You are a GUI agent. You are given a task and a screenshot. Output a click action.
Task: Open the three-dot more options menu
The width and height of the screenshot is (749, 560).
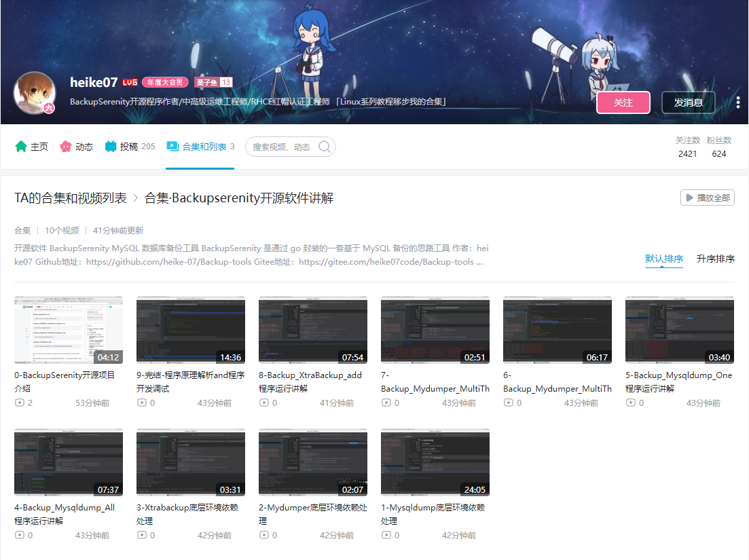[x=738, y=102]
